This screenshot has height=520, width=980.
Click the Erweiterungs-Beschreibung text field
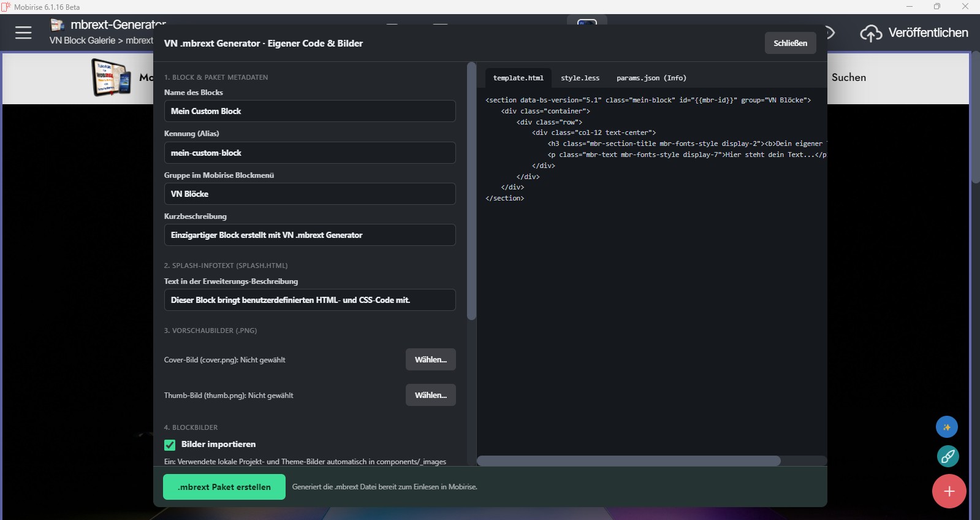pos(310,300)
